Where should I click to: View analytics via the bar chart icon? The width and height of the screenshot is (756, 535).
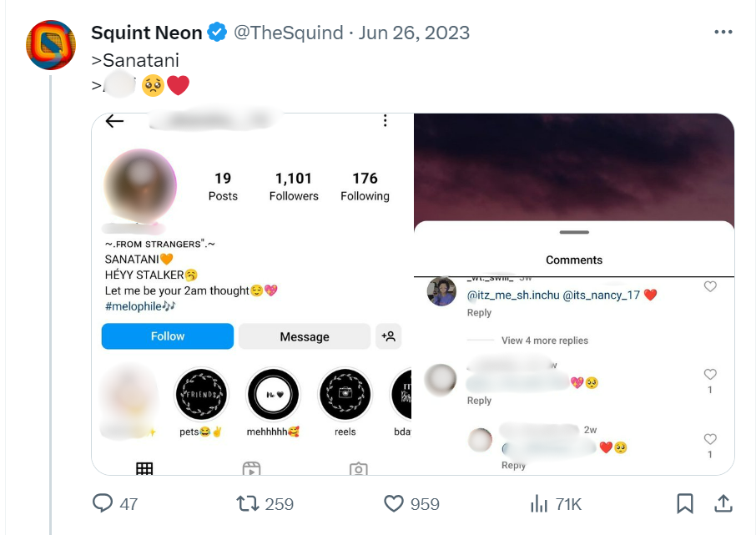tap(538, 503)
